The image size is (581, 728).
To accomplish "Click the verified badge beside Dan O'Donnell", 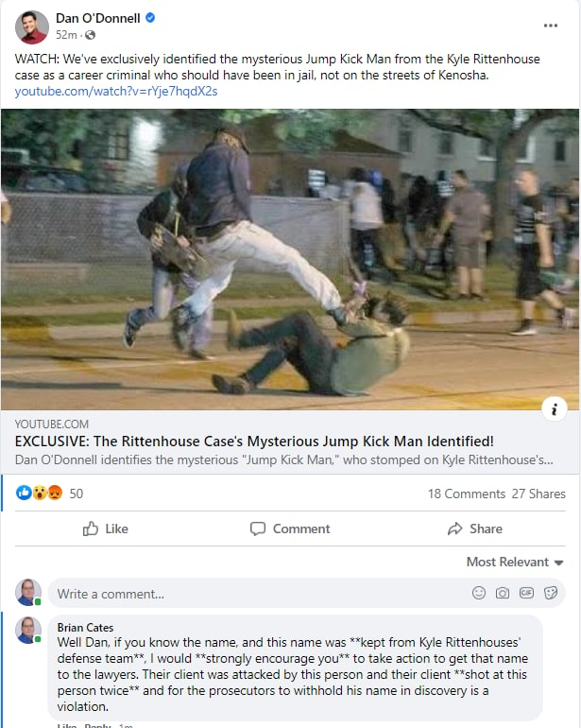I will (150, 18).
